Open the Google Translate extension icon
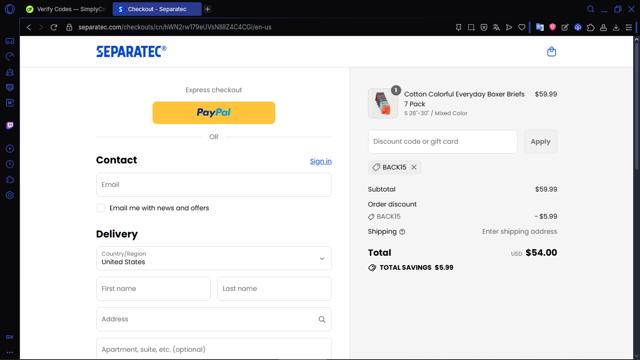 (x=540, y=27)
